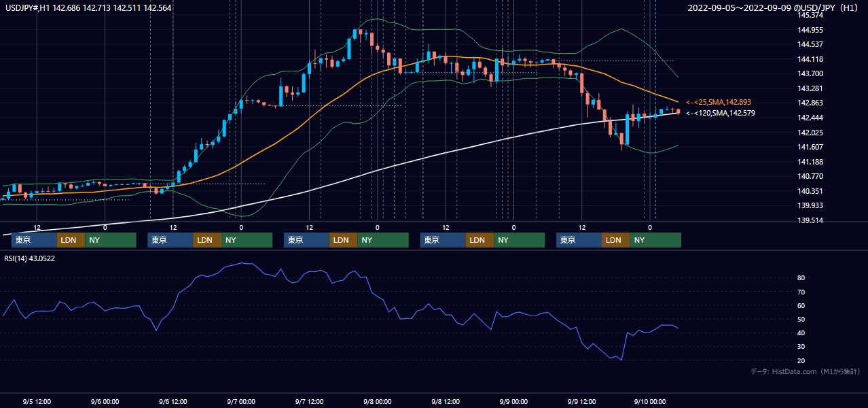Image resolution: width=868 pixels, height=408 pixels.
Task: Click price axis value 144.537
Action: tap(810, 44)
